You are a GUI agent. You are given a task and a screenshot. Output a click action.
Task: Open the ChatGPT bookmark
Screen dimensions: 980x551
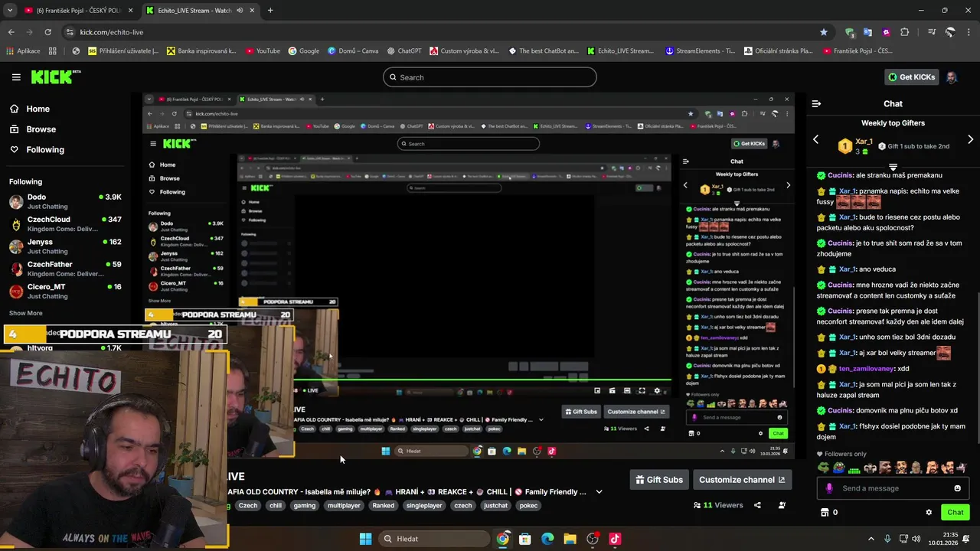tap(404, 51)
